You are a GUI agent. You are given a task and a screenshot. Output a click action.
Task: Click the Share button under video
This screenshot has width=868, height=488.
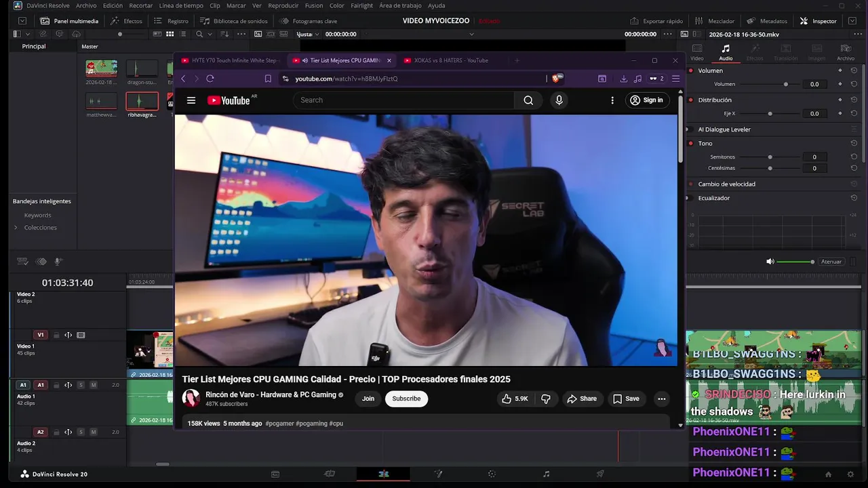pyautogui.click(x=582, y=399)
